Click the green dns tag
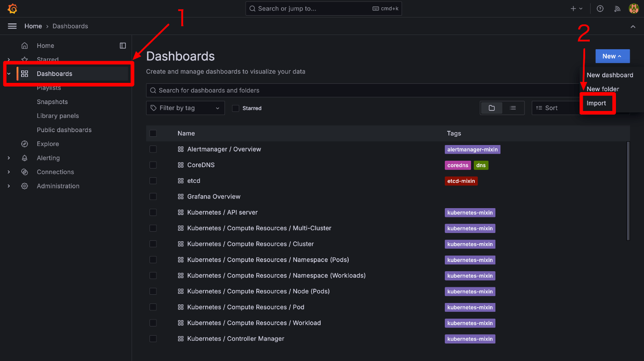The height and width of the screenshot is (361, 644). 481,165
